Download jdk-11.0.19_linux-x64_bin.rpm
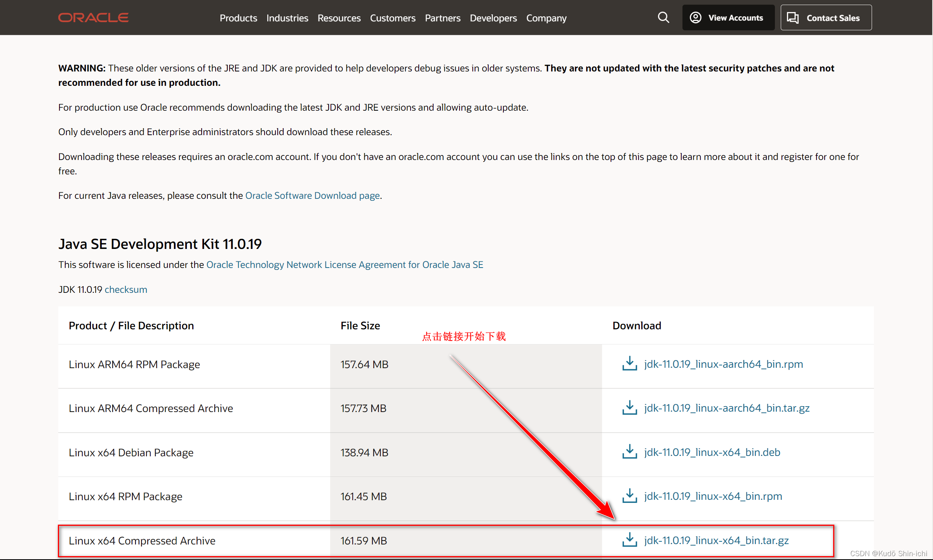 click(x=713, y=496)
